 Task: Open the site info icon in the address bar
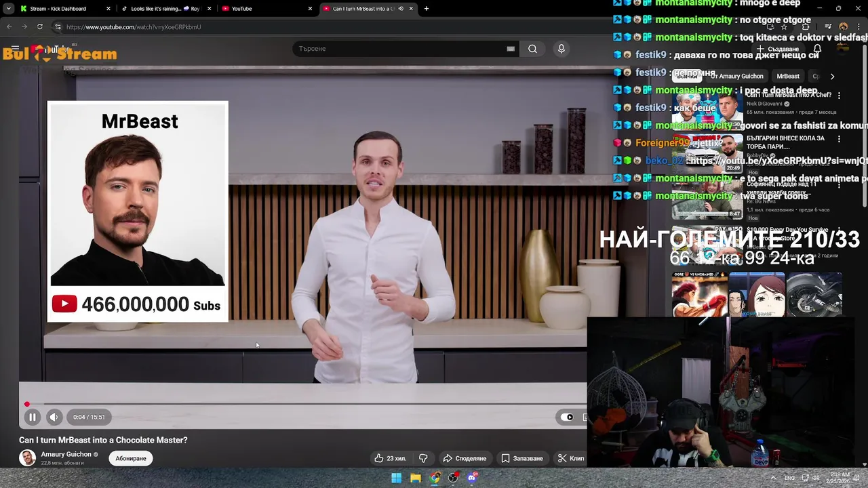coord(58,27)
